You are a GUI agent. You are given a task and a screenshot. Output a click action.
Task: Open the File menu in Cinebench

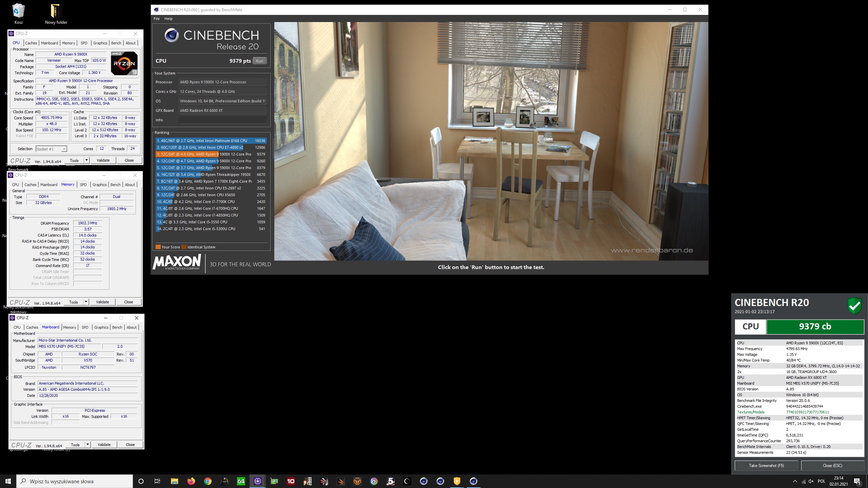click(x=157, y=19)
